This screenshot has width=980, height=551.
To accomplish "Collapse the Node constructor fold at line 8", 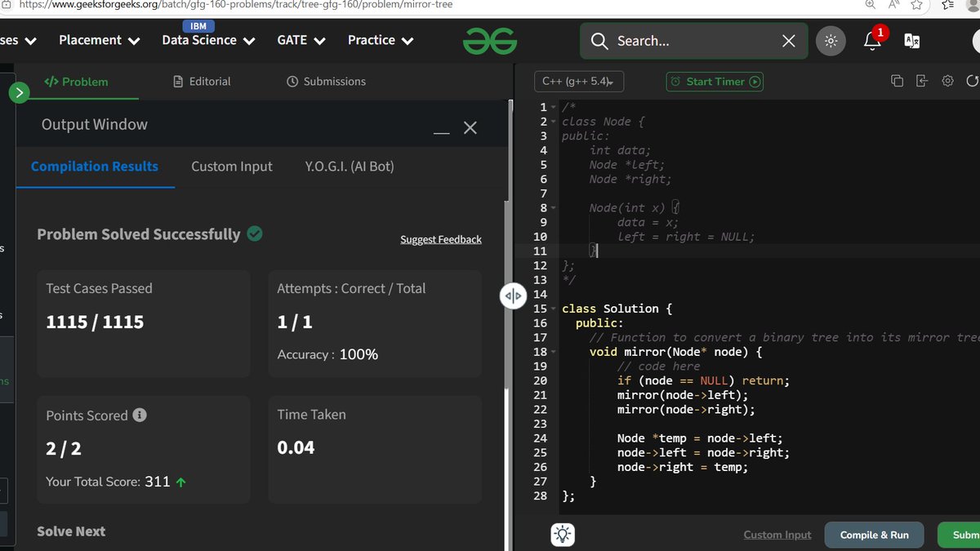I will coord(554,208).
